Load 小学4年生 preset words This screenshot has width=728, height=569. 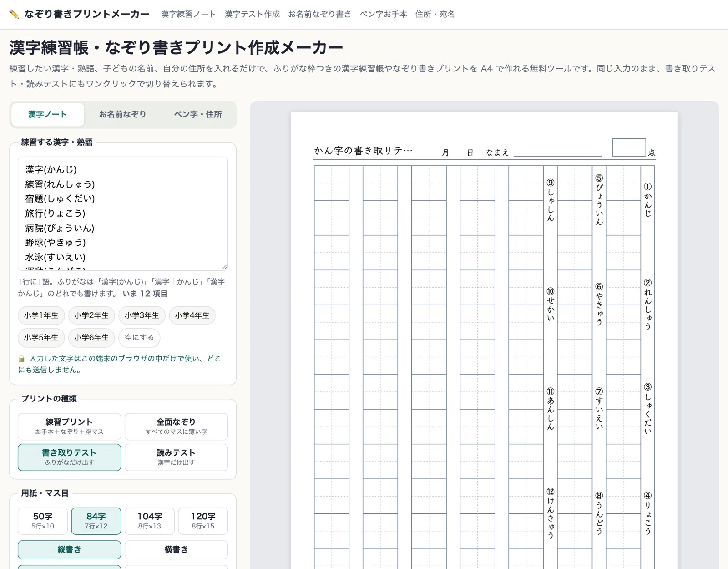[x=192, y=315]
